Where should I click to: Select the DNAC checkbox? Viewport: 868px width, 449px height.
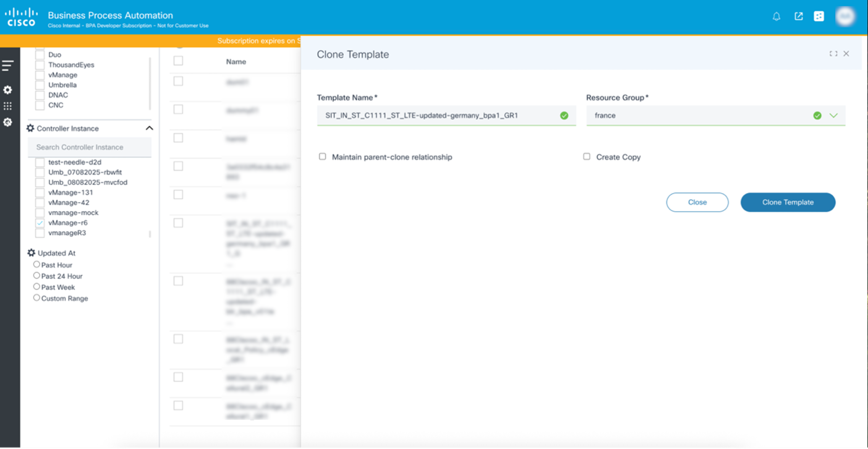click(x=40, y=95)
